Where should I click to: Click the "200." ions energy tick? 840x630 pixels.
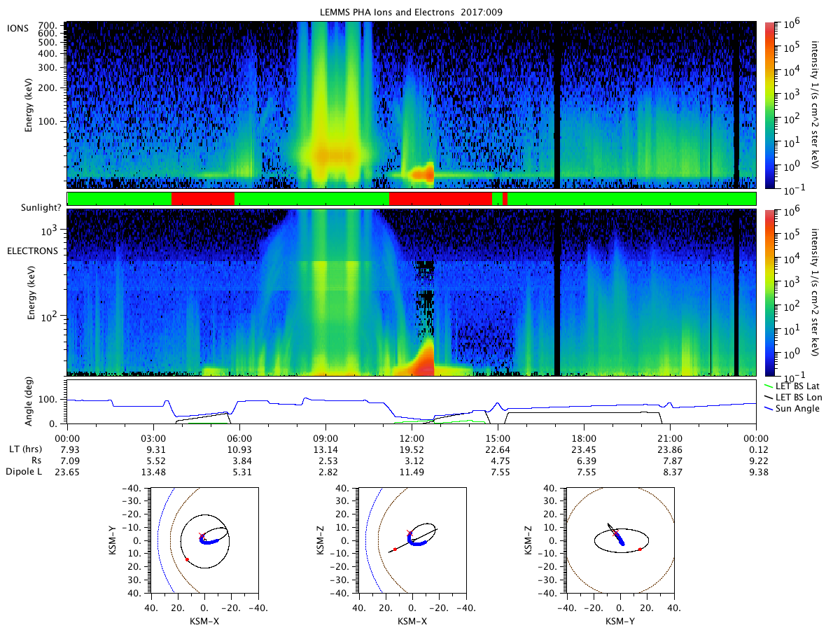click(x=47, y=90)
